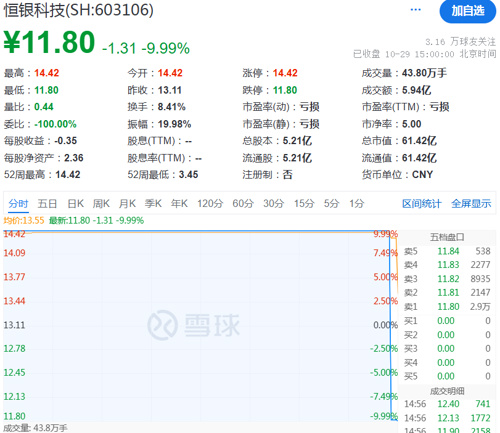The image size is (500, 433).
Task: Open 区间统计 range statistics
Action: pos(422,203)
